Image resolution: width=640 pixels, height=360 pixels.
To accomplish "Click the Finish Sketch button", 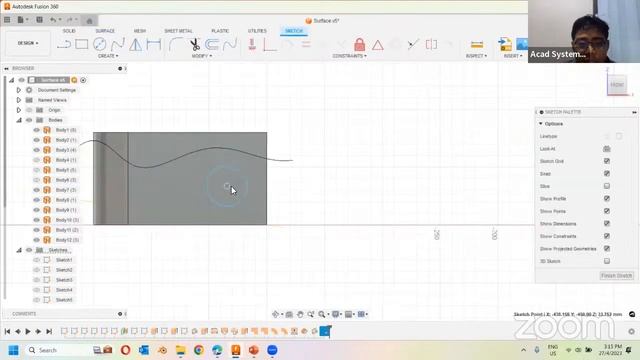I will (x=616, y=276).
